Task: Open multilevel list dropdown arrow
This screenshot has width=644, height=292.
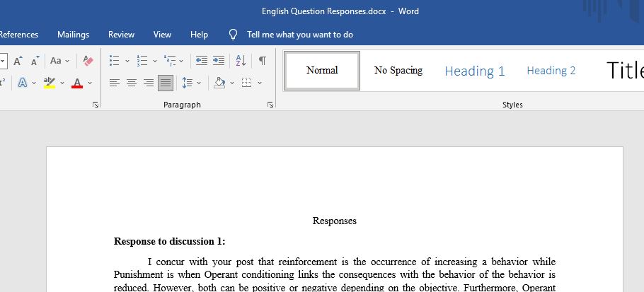Action: (x=181, y=61)
